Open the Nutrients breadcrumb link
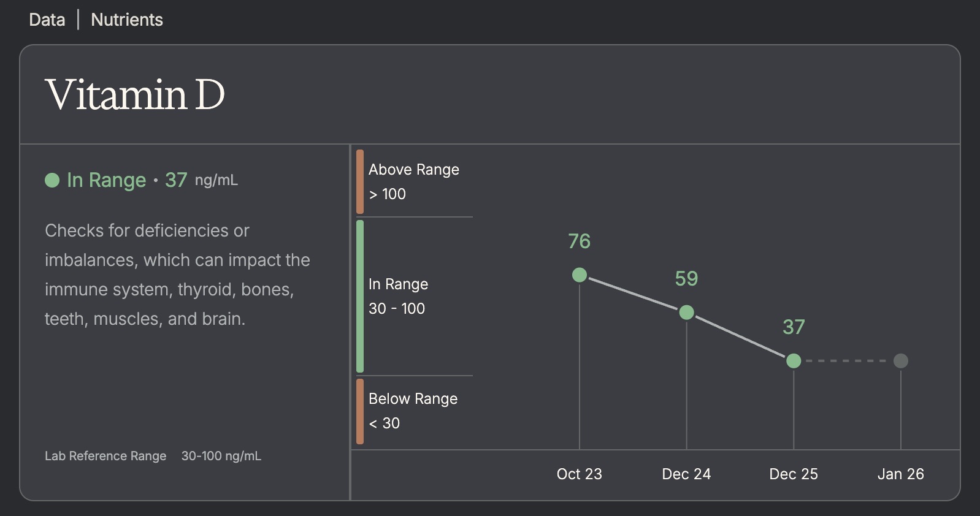Viewport: 980px width, 516px height. pos(127,20)
